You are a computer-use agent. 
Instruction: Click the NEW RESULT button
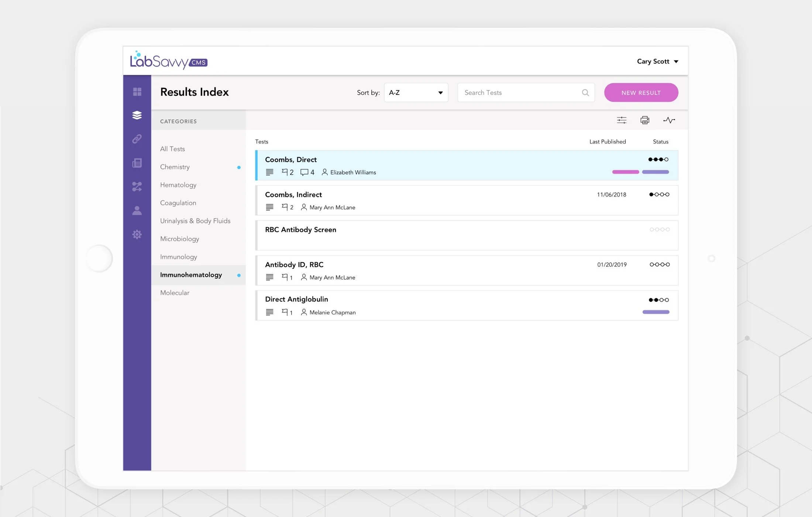[x=641, y=93]
